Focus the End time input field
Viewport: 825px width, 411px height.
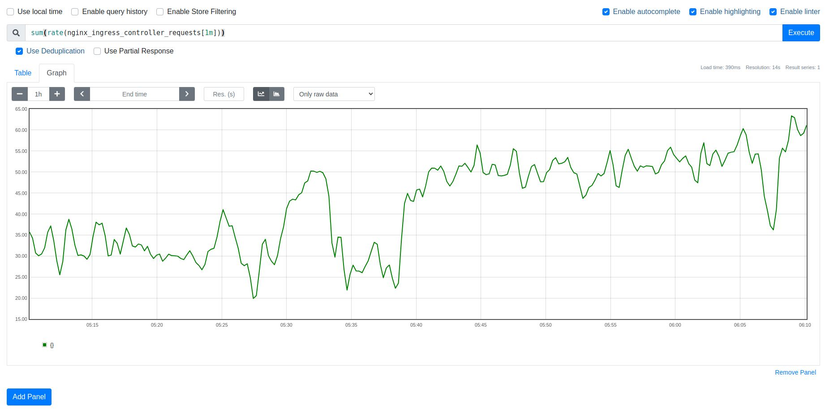(134, 94)
